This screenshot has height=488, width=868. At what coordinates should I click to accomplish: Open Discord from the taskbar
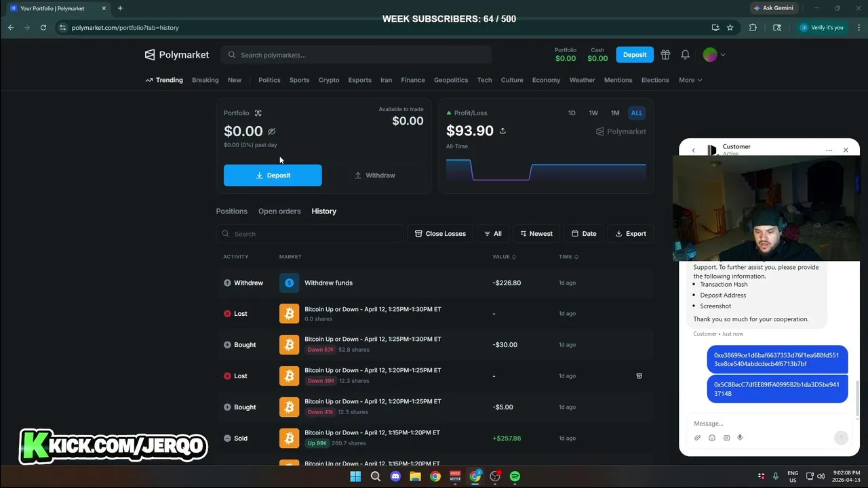pos(395,476)
